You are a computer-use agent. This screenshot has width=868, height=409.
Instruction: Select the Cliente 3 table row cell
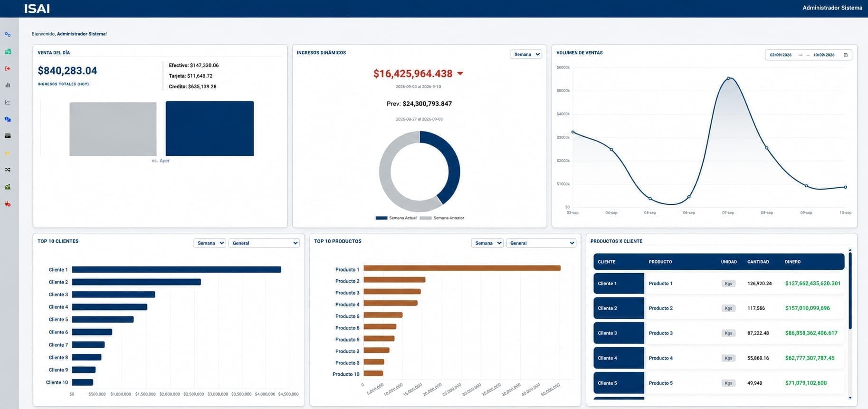(x=619, y=333)
